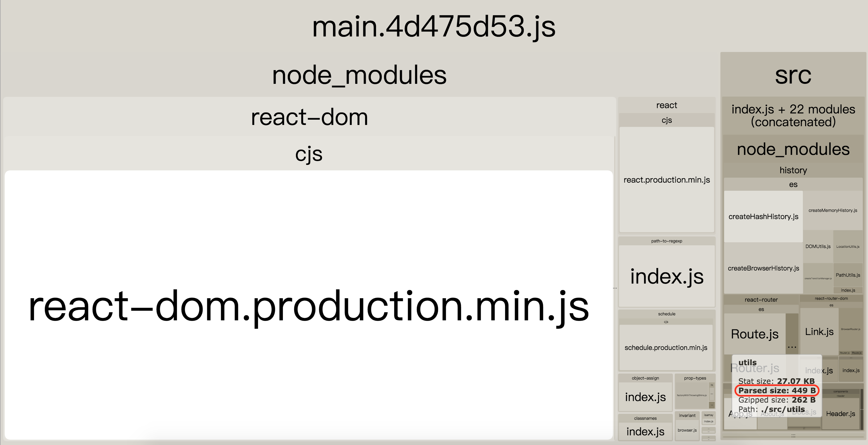
Task: Select the LocationUtils.js block
Action: point(848,246)
